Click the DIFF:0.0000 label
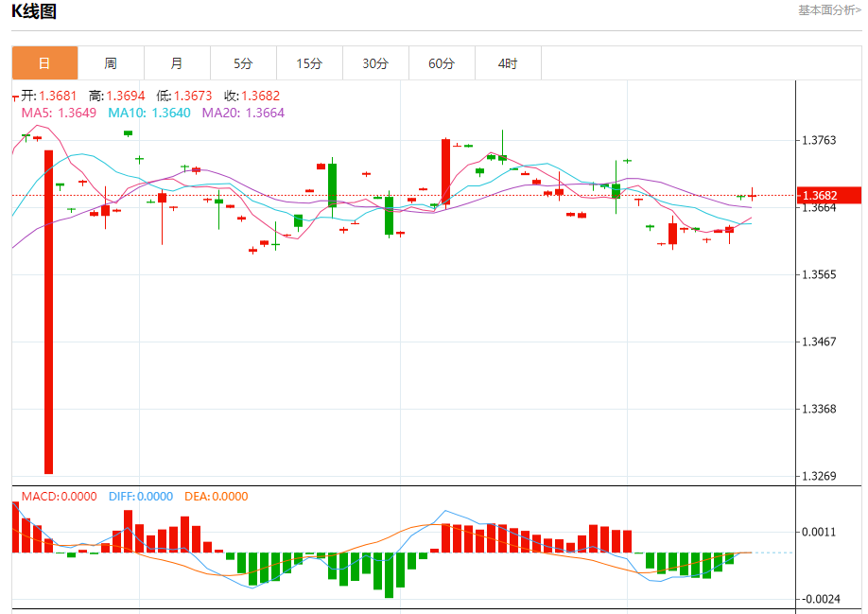The image size is (868, 614). pyautogui.click(x=141, y=497)
